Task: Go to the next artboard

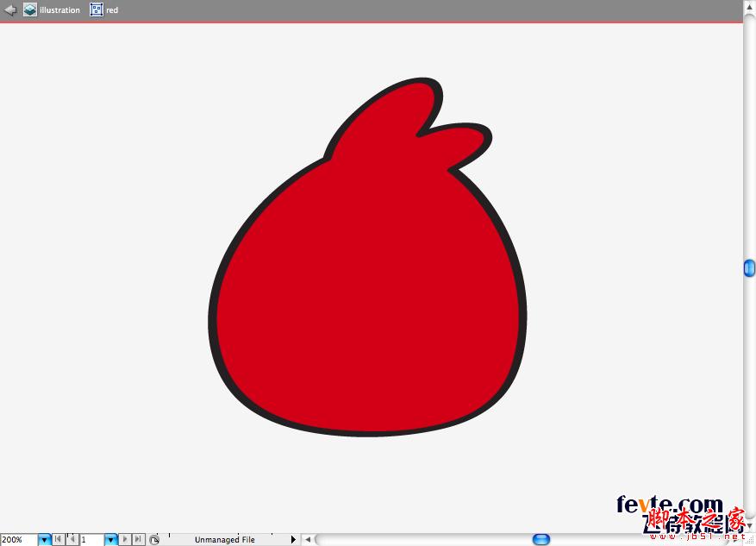Action: pos(125,539)
